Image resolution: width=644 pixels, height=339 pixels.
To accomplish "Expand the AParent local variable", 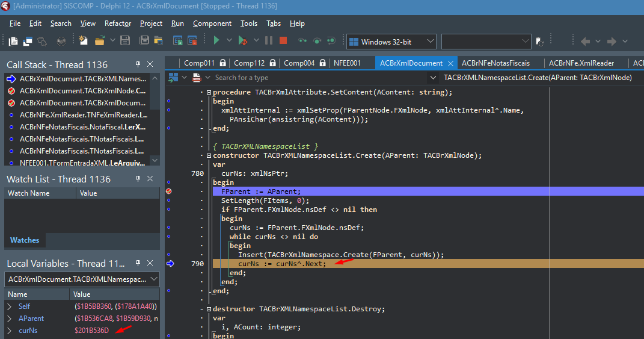I will [x=10, y=319].
